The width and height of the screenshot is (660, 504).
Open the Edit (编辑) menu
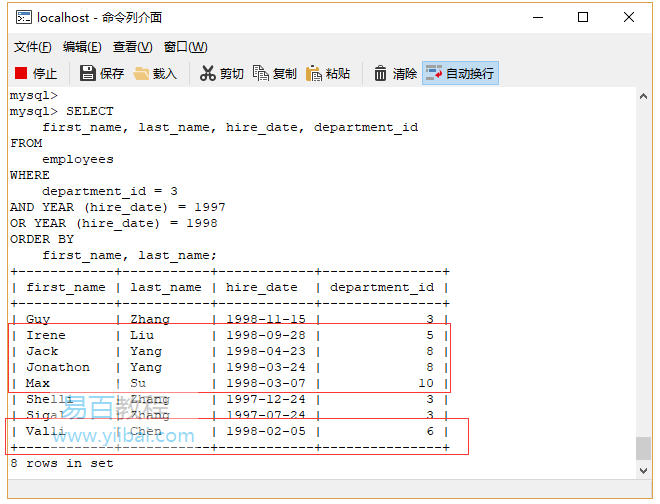[82, 47]
